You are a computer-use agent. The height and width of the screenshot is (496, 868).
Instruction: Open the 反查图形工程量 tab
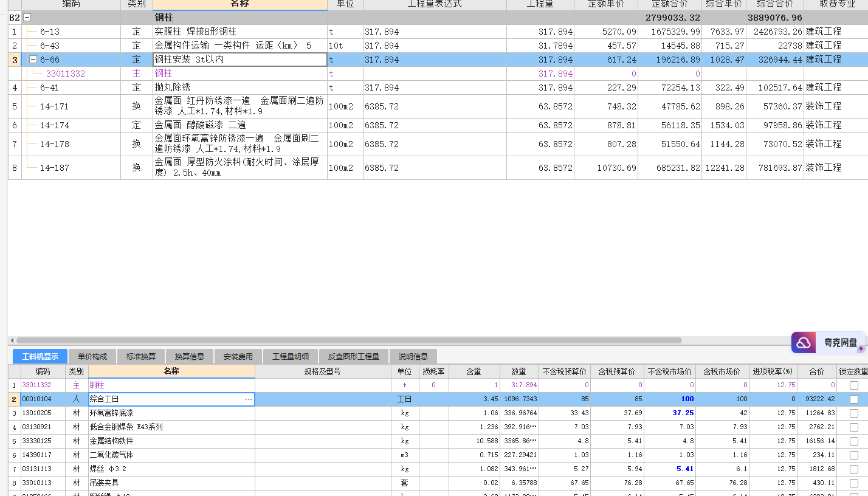(354, 356)
